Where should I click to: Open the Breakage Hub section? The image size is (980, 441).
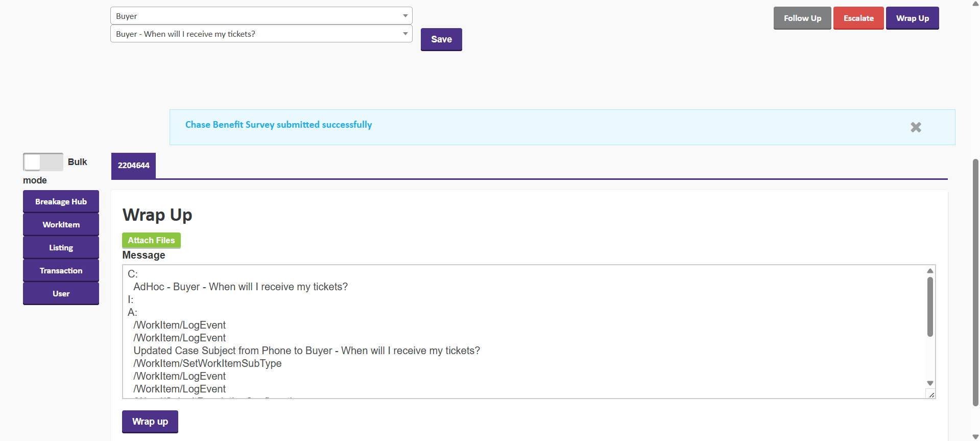point(61,202)
